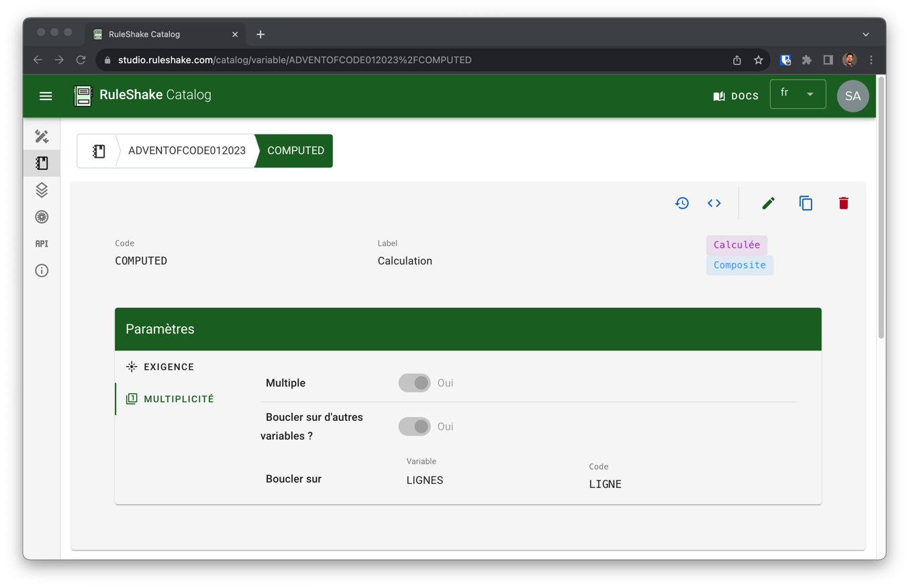The width and height of the screenshot is (909, 588).
Task: Delete variable with red trash icon
Action: (843, 203)
